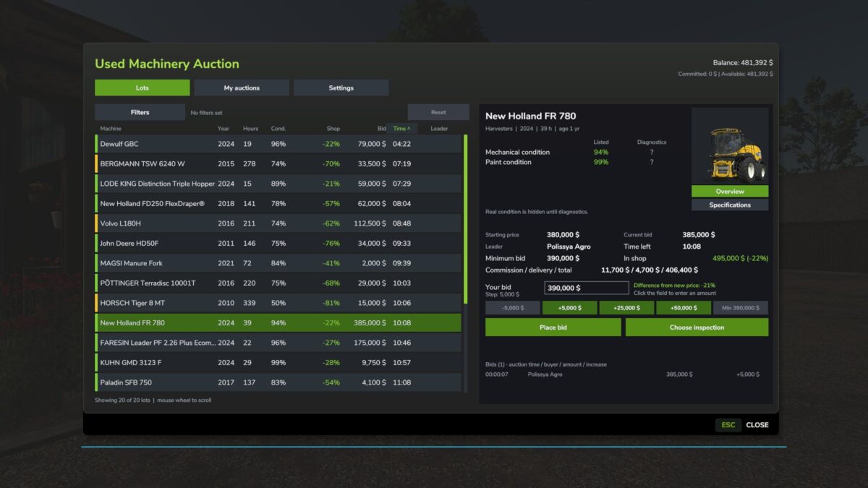This screenshot has height=488, width=868.
Task: Click Volvo L180H bid 112,500 $
Action: [x=370, y=223]
